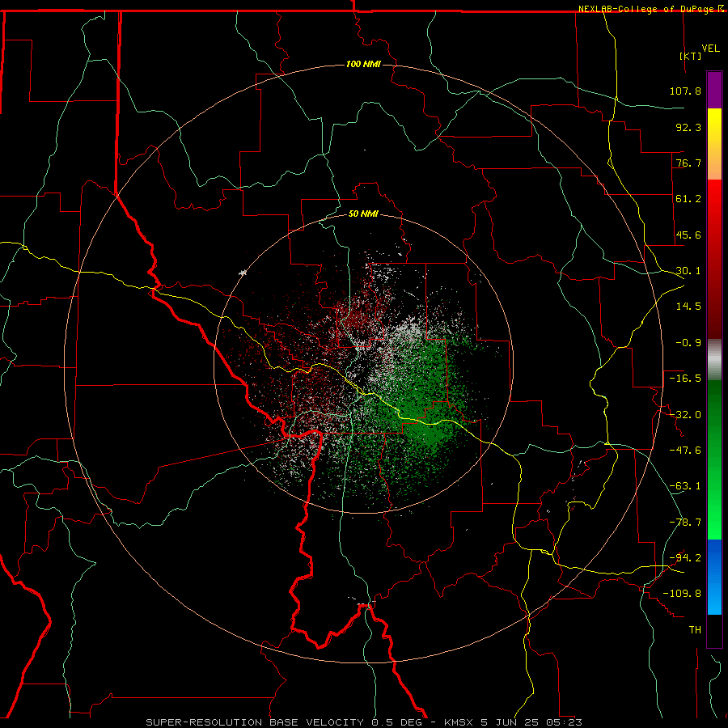Click the yellow-orange segment of the color bar
The height and width of the screenshot is (728, 728).
(x=714, y=144)
